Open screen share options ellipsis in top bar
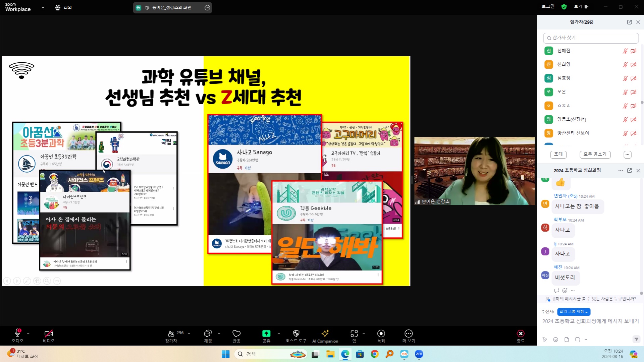Screen dimensions: 644x362 (207, 8)
